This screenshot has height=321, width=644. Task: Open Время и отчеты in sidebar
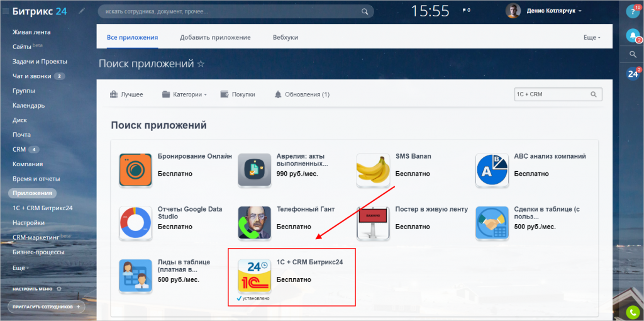[x=36, y=179]
